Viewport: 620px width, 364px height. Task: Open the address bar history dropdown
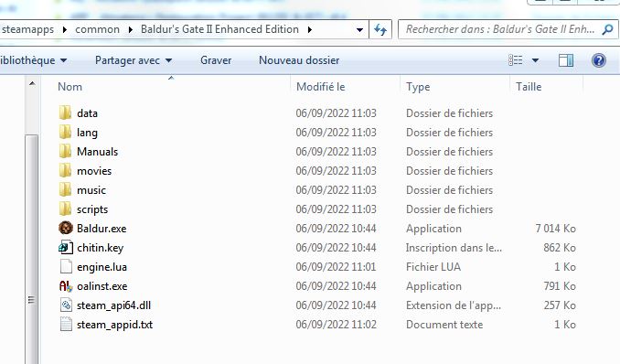click(x=359, y=29)
